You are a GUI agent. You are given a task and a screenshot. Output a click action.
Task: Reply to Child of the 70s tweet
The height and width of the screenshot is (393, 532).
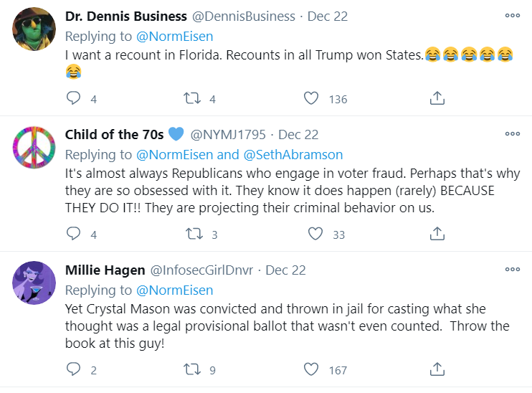(x=73, y=234)
